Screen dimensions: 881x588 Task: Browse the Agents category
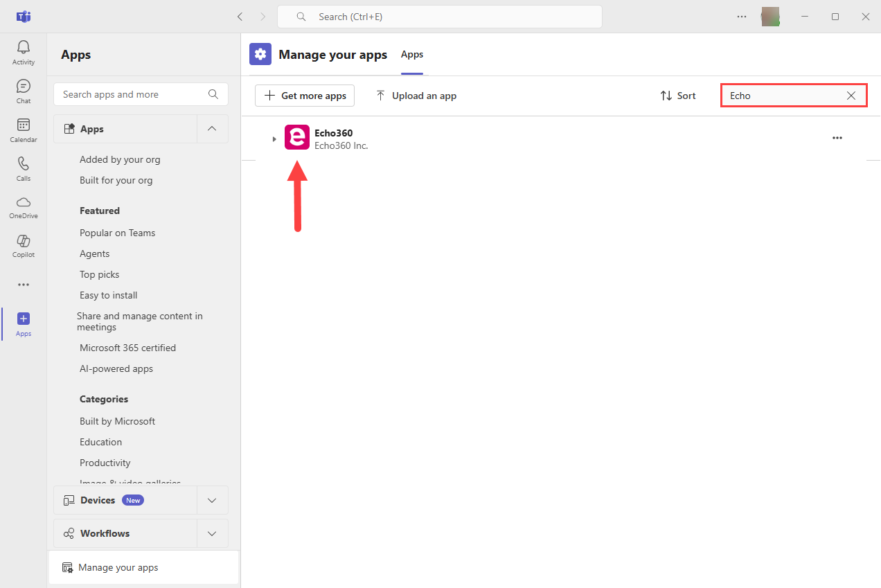(x=95, y=253)
